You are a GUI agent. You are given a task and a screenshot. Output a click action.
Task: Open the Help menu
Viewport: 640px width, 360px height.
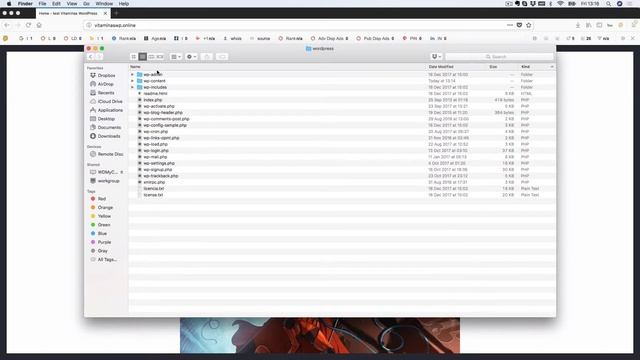click(124, 4)
